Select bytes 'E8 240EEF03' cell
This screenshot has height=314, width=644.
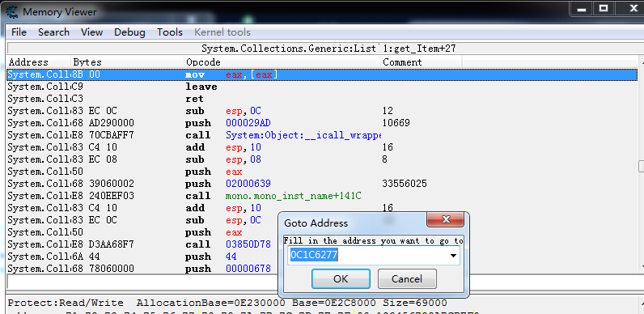tap(103, 196)
